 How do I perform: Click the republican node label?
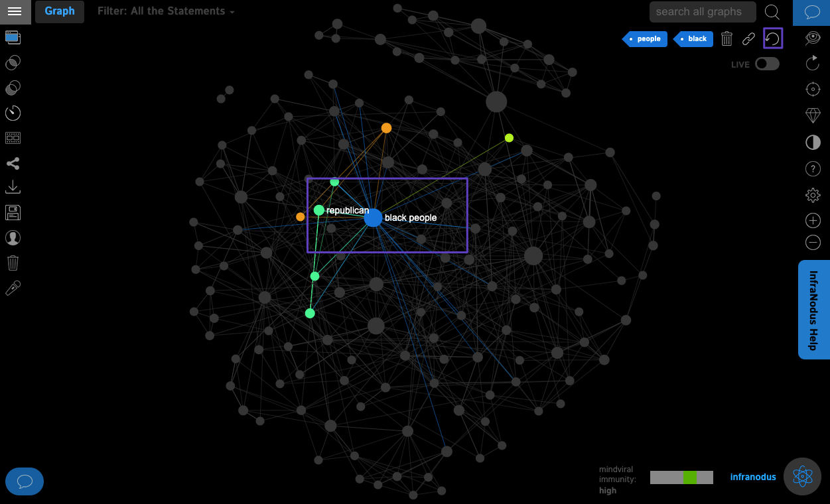(348, 210)
